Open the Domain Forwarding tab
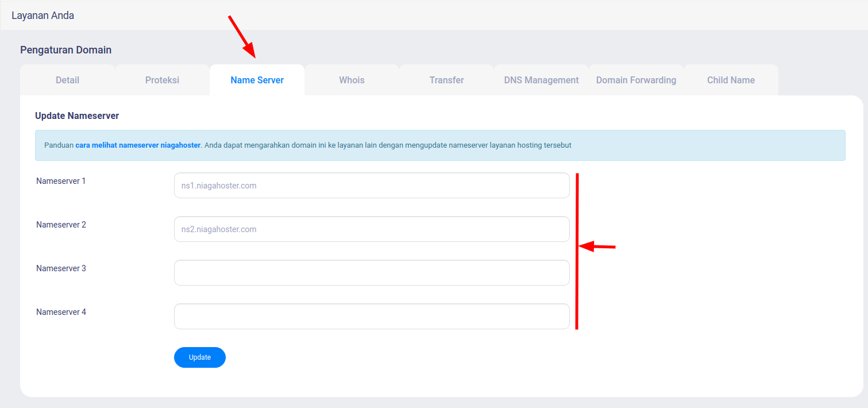This screenshot has width=868, height=408. [636, 80]
